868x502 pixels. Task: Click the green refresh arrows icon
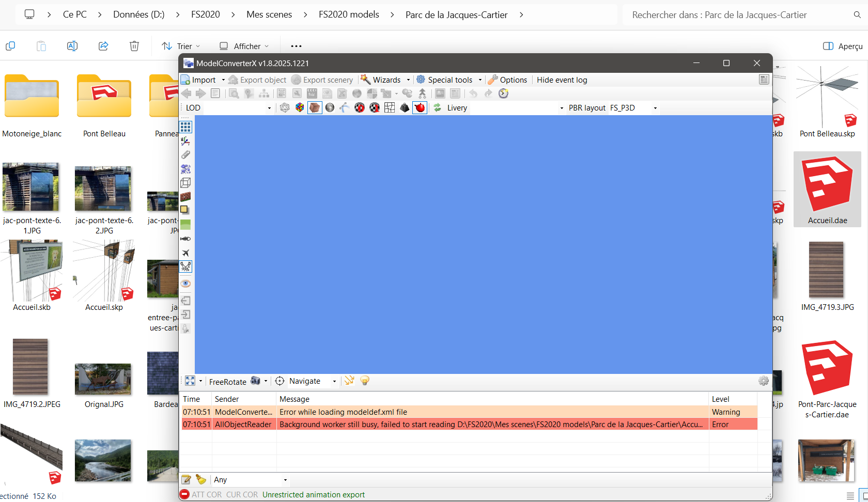pyautogui.click(x=437, y=107)
